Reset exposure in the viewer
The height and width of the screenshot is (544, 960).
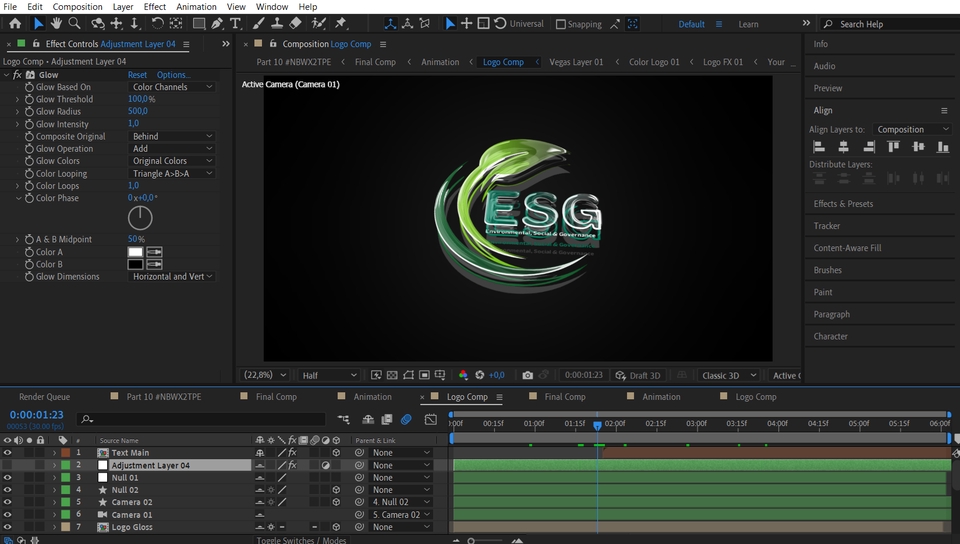(479, 375)
